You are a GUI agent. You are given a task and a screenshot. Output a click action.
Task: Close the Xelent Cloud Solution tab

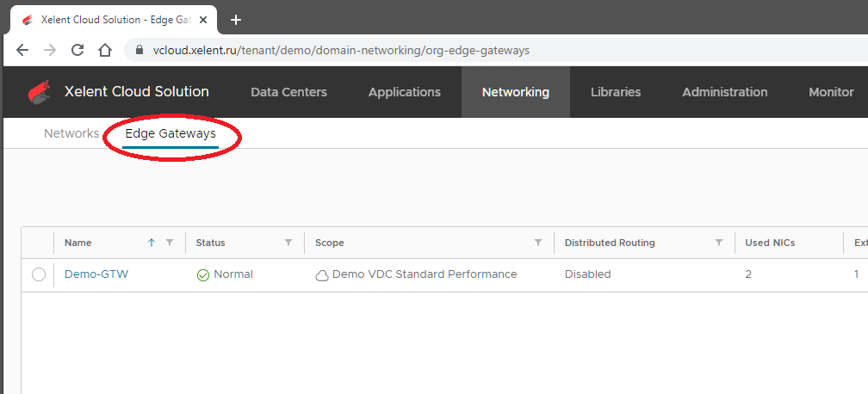[x=203, y=20]
